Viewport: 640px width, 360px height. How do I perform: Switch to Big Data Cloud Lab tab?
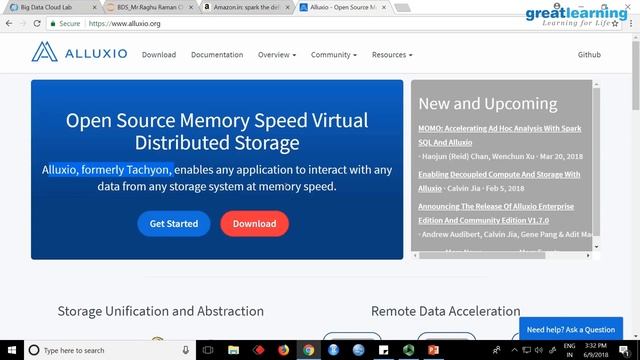(x=51, y=7)
